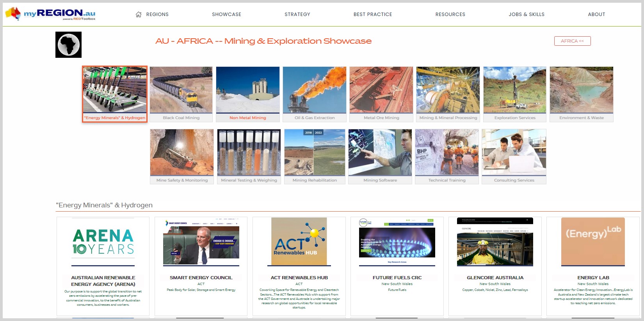Click the Future Fuels CRC website screenshot
The width and height of the screenshot is (644, 321).
pyautogui.click(x=397, y=242)
